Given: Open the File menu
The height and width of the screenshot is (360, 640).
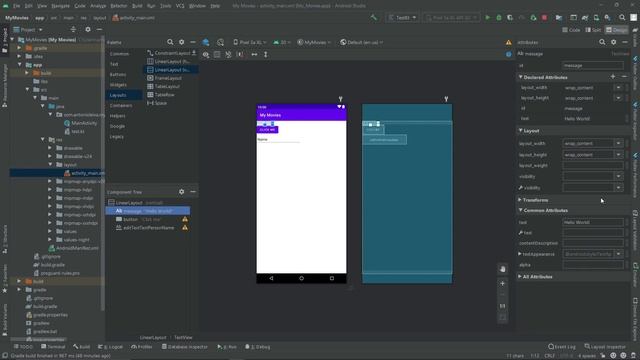Looking at the screenshot, I should tap(16, 6).
